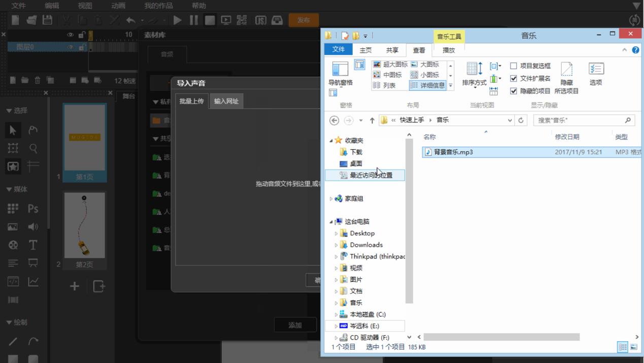The width and height of the screenshot is (644, 363).
Task: Open the 主页 ribbon tab
Action: tap(365, 50)
